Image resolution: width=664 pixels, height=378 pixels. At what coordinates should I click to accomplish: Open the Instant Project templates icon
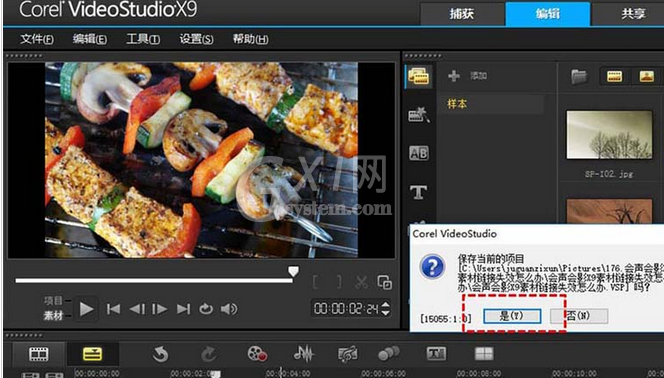(418, 115)
